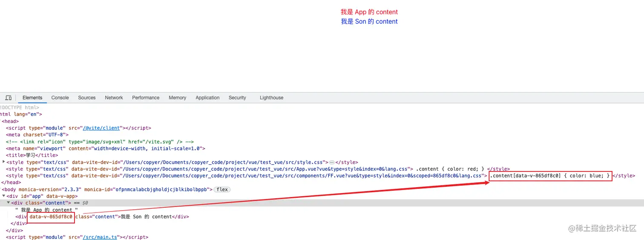Expand the style.css style element
644x240 pixels.
pyautogui.click(x=4, y=162)
